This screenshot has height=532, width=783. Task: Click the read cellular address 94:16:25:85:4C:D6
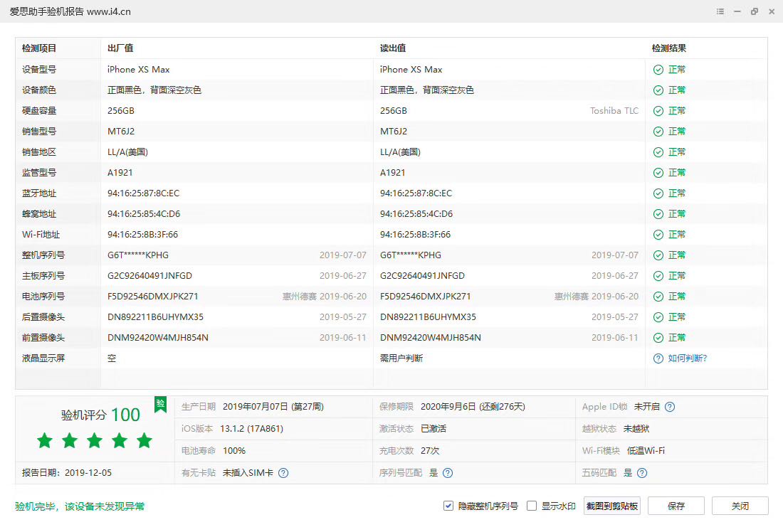click(x=416, y=214)
